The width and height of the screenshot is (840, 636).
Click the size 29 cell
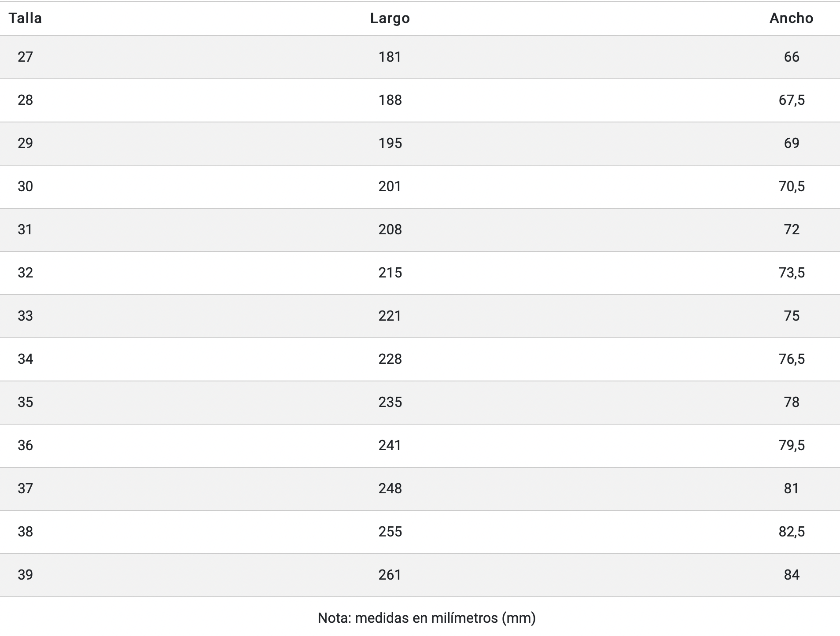[x=25, y=143]
